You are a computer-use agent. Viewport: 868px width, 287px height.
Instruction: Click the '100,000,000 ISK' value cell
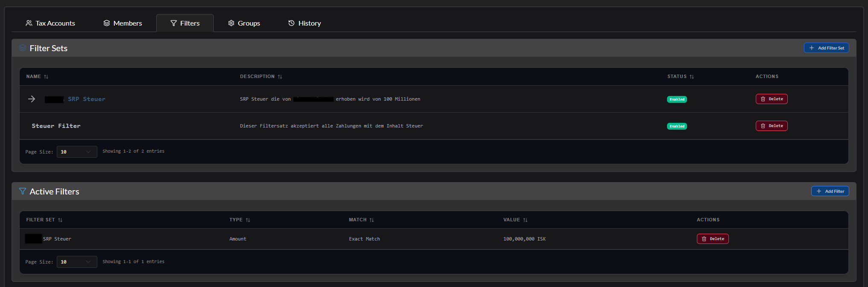click(x=524, y=239)
